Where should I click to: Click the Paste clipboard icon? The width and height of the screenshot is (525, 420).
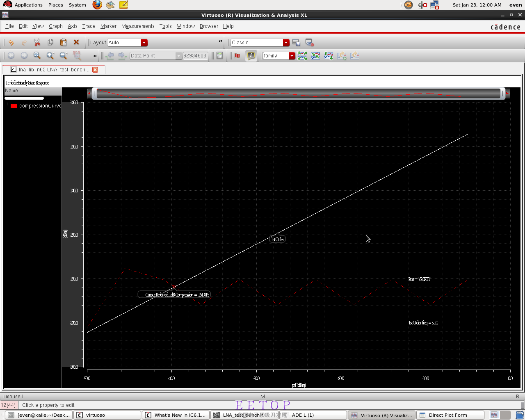coord(63,42)
